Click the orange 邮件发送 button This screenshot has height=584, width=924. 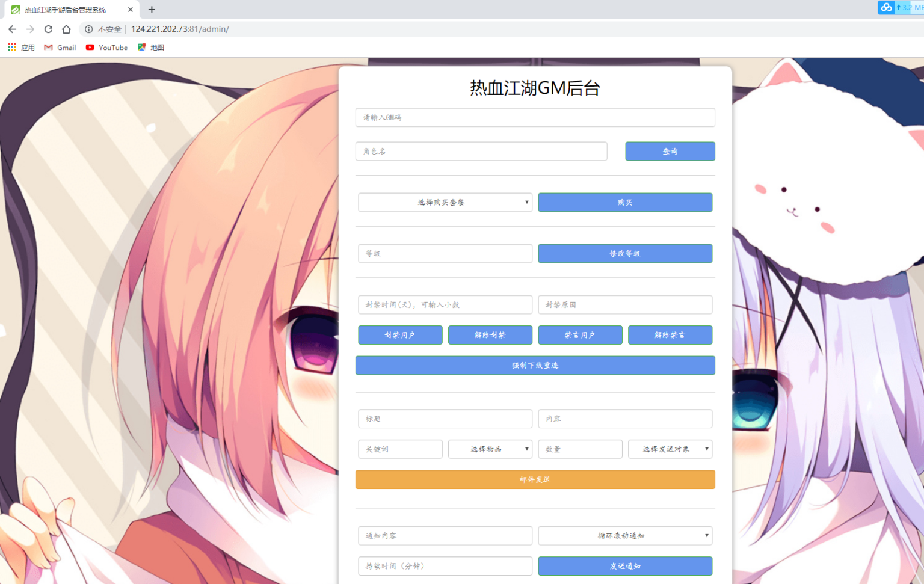[535, 479]
